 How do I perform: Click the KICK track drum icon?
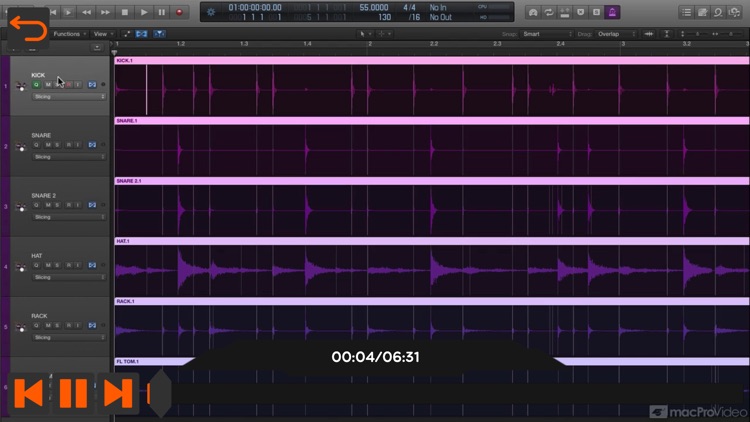coord(21,87)
